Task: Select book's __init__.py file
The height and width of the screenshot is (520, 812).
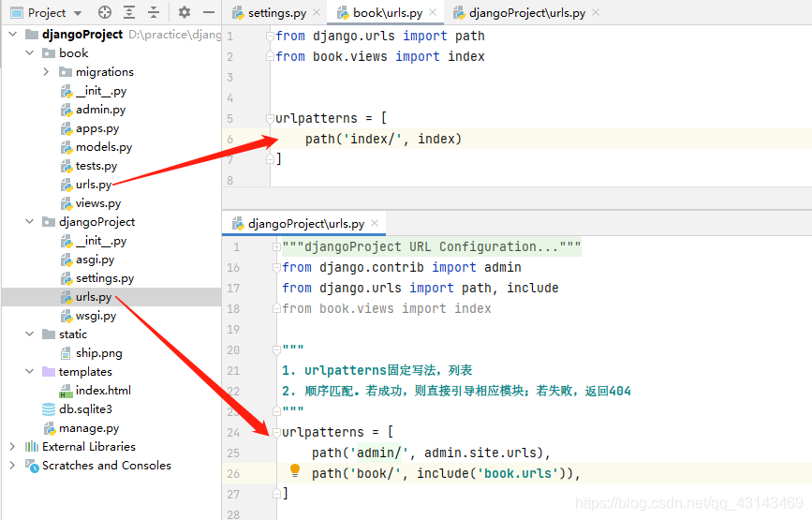Action: point(101,91)
